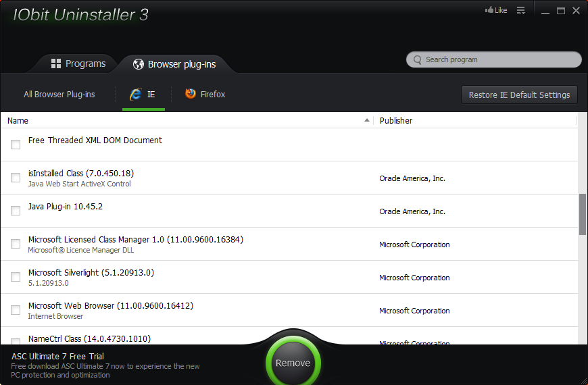Click the Browser plug-ins globe icon
Viewport: 588px width, 385px height.
click(139, 64)
